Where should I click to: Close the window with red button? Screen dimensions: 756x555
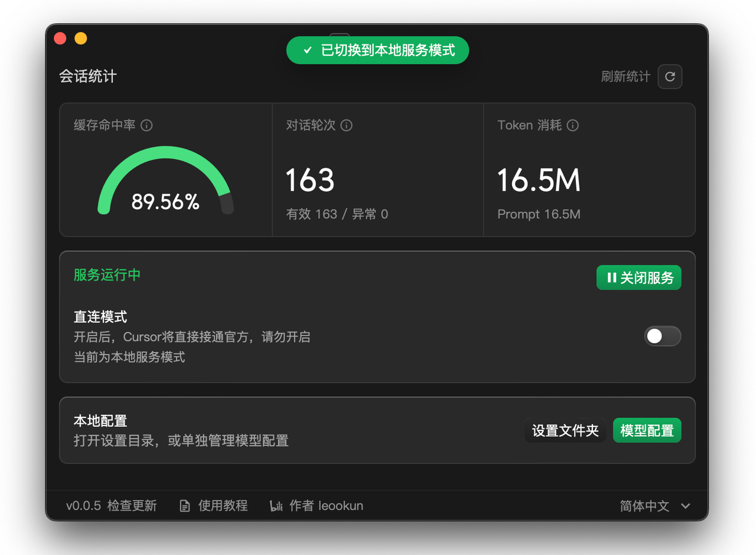(60, 38)
